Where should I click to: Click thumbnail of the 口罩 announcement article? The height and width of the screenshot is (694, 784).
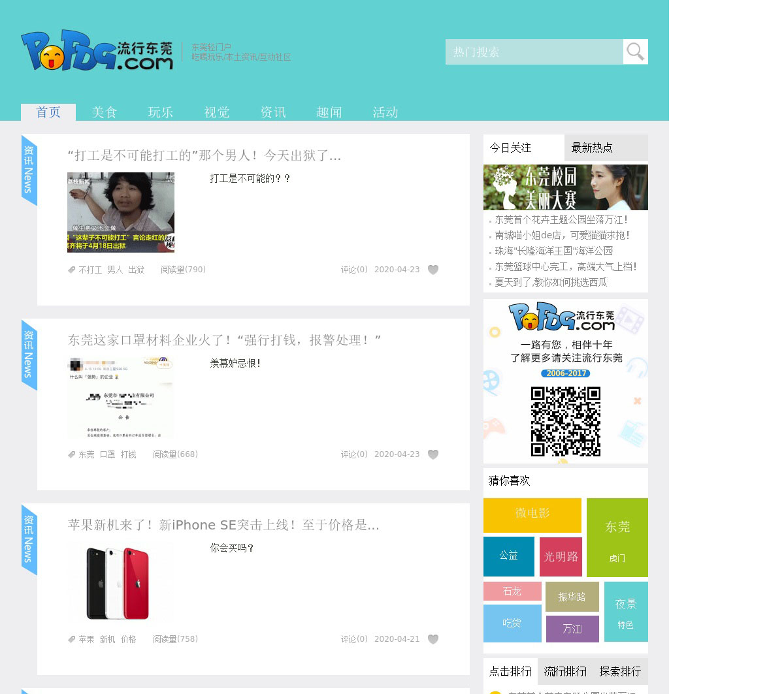[x=121, y=397]
